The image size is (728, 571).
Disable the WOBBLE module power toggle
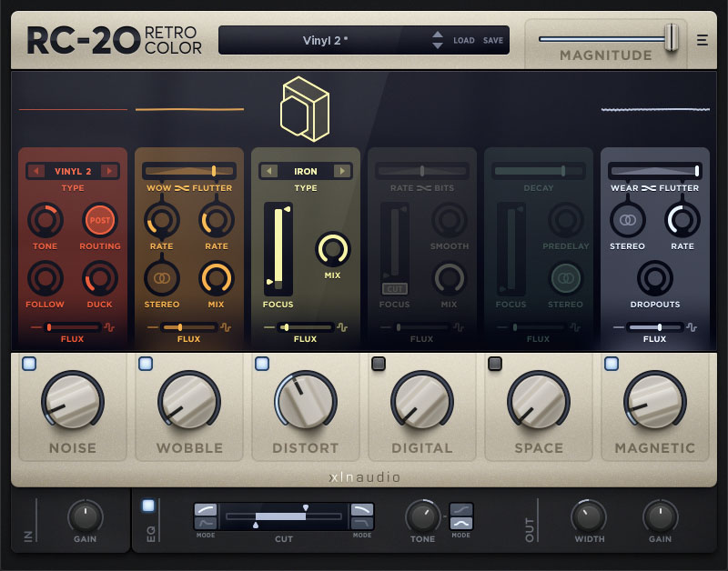[x=146, y=364]
